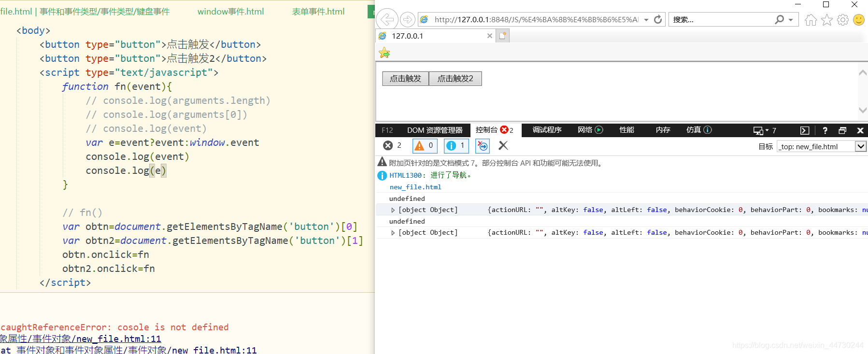
Task: Clear the console with the X icon
Action: 503,145
